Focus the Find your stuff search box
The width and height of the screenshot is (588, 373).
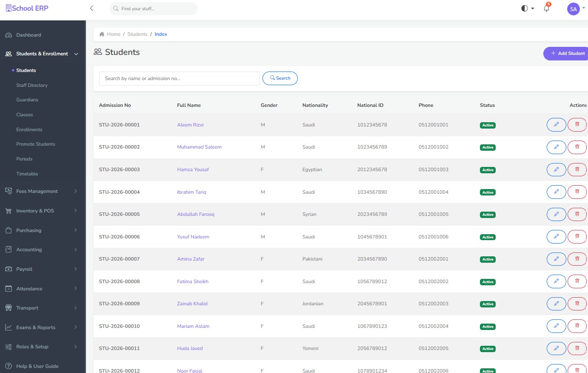click(154, 9)
